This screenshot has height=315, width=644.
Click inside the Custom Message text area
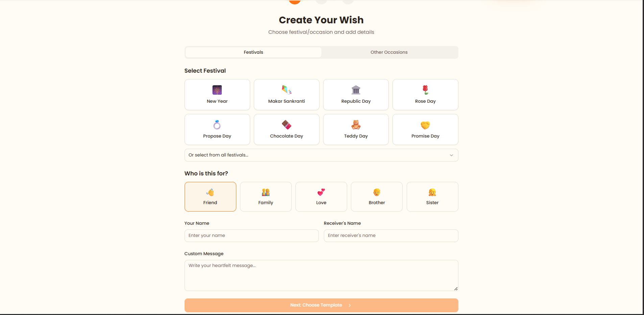click(x=321, y=275)
